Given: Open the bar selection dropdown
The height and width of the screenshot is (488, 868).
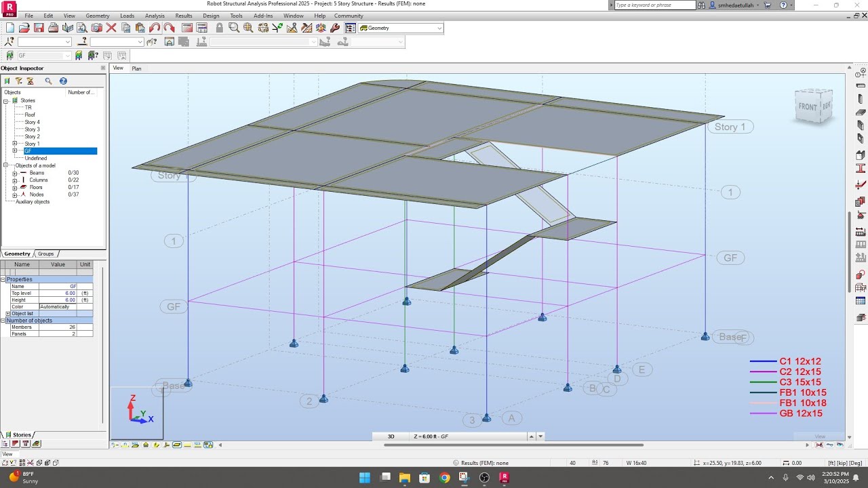Looking at the screenshot, I should tap(140, 42).
